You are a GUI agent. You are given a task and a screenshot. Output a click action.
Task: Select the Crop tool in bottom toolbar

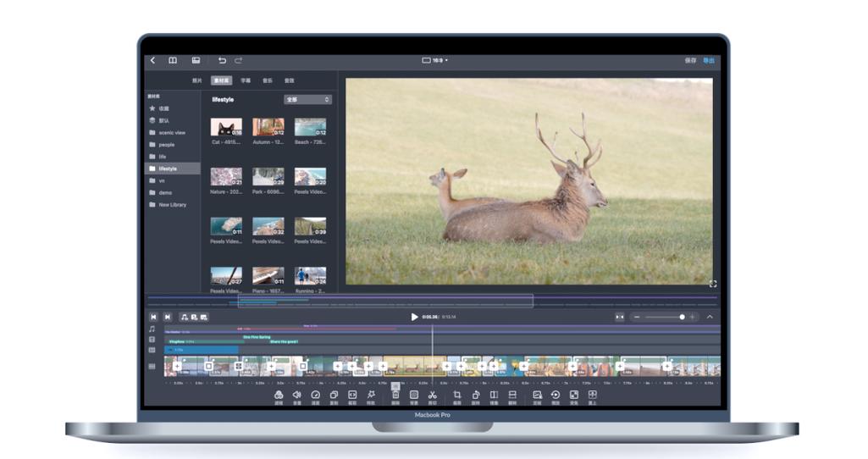point(457,395)
